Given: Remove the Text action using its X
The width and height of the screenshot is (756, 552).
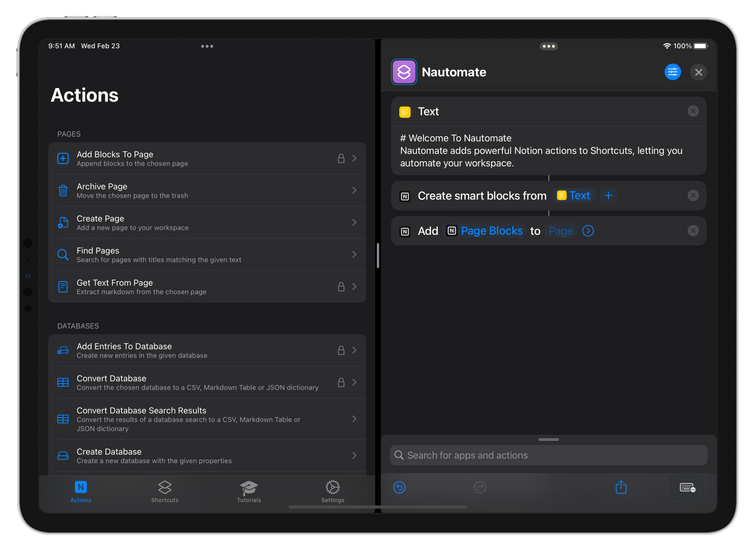Looking at the screenshot, I should [693, 111].
